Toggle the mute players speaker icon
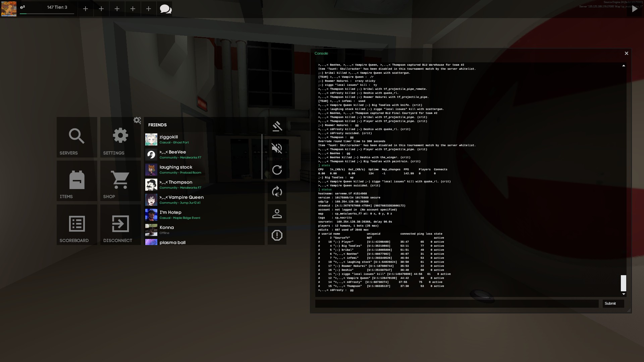The width and height of the screenshot is (644, 362). 277,148
